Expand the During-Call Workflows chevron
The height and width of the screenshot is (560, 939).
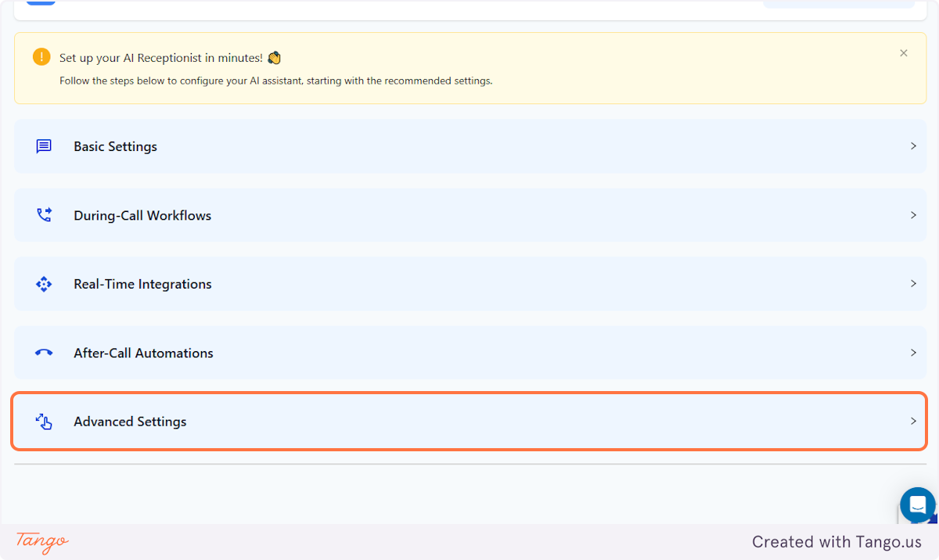point(913,214)
